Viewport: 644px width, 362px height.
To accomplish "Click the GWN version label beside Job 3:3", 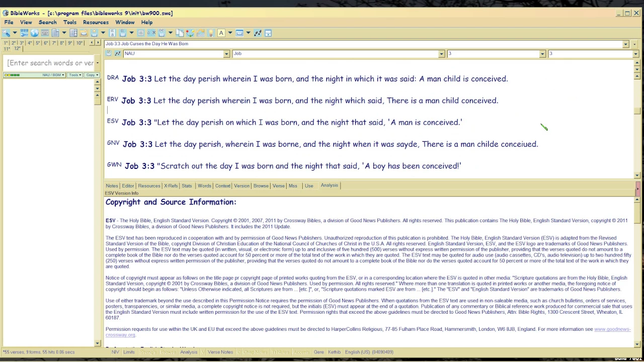I will (114, 164).
